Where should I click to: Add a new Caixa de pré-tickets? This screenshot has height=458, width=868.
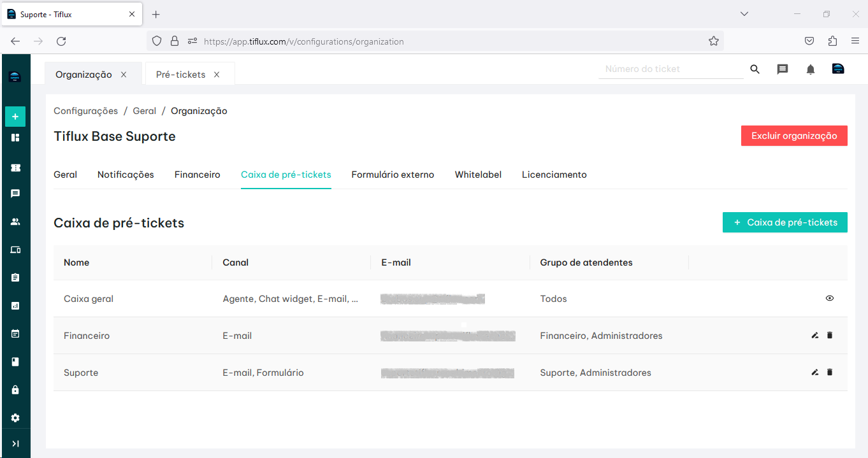785,222
